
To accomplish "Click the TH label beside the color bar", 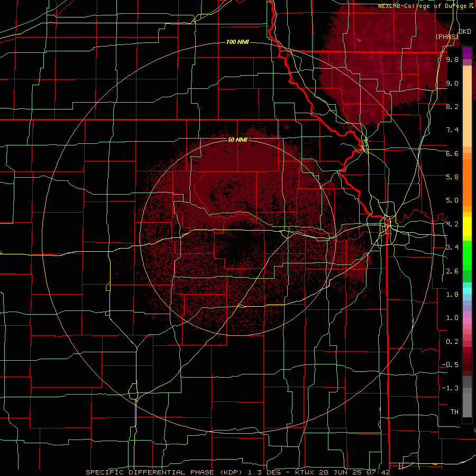I will click(454, 412).
